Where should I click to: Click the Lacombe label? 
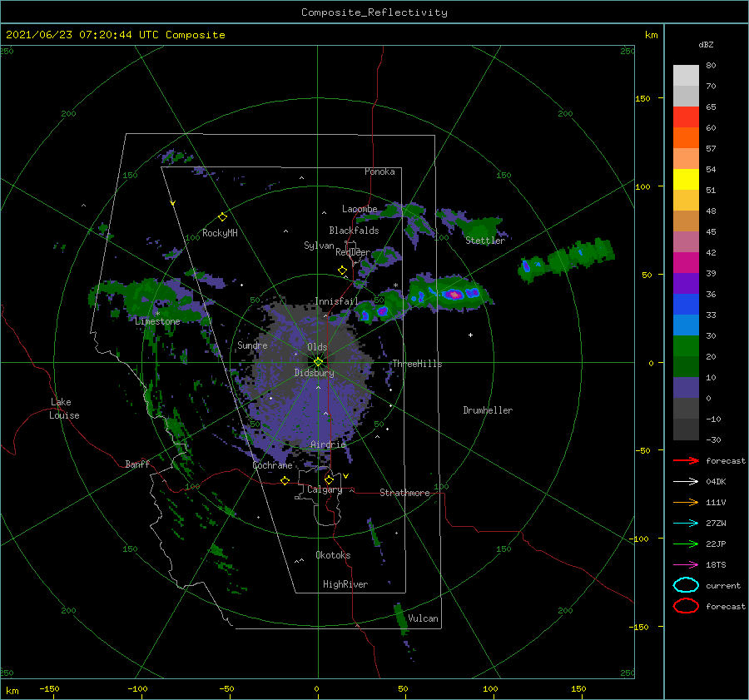tap(360, 209)
